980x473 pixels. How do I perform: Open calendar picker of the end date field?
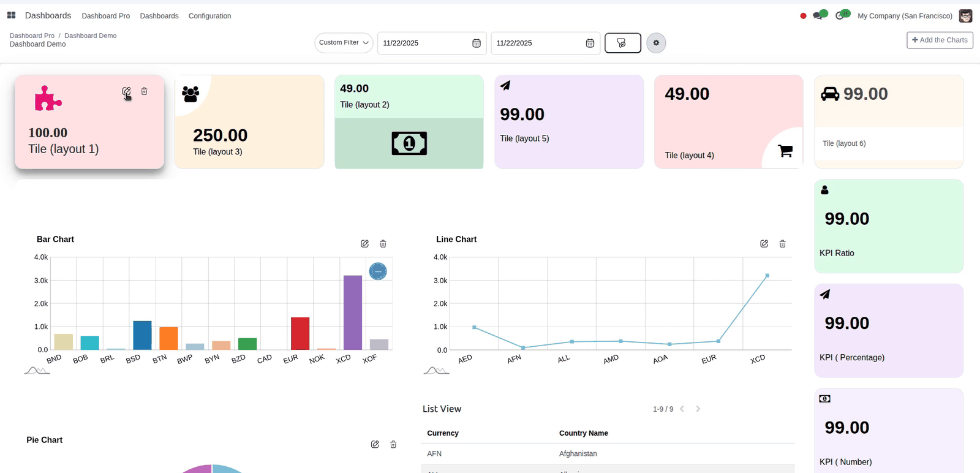590,43
